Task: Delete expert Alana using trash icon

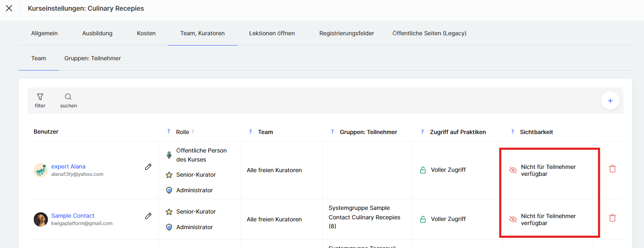Action: coord(612,169)
